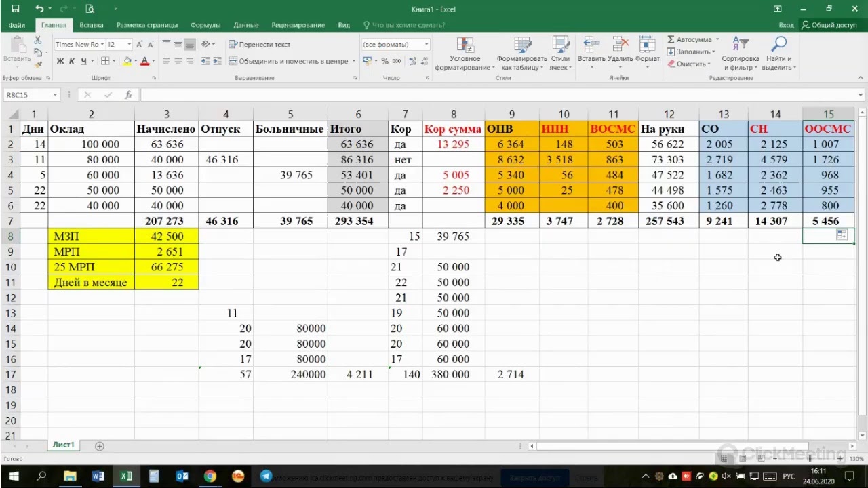Viewport: 868px width, 488px height.
Task: Switch to the Формулы ribbon tab
Action: coord(205,25)
